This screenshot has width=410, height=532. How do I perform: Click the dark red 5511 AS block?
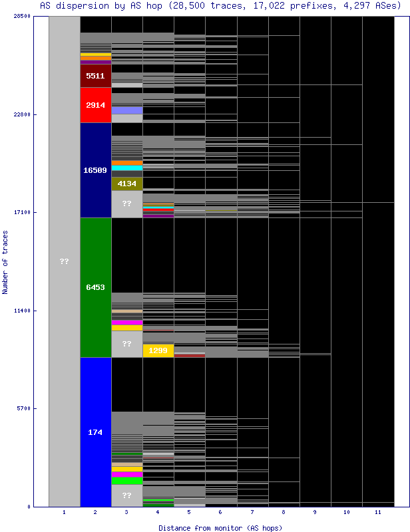(95, 76)
